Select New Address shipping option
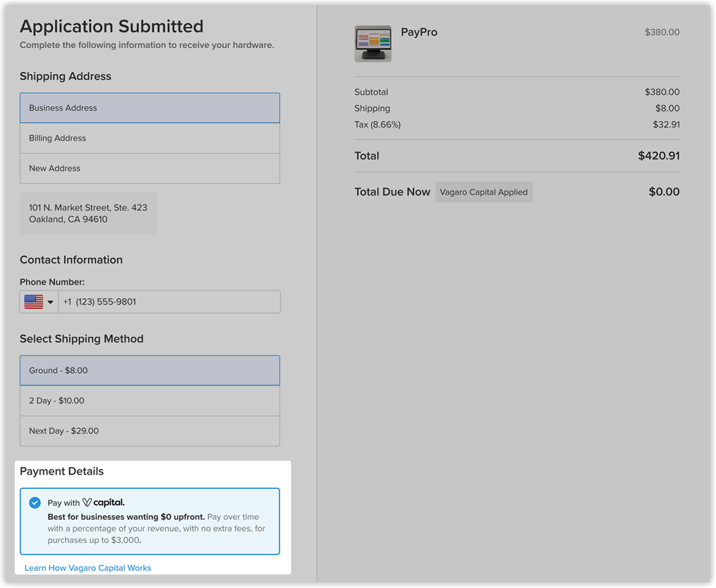Viewport: 716px width, 588px height. coord(150,169)
